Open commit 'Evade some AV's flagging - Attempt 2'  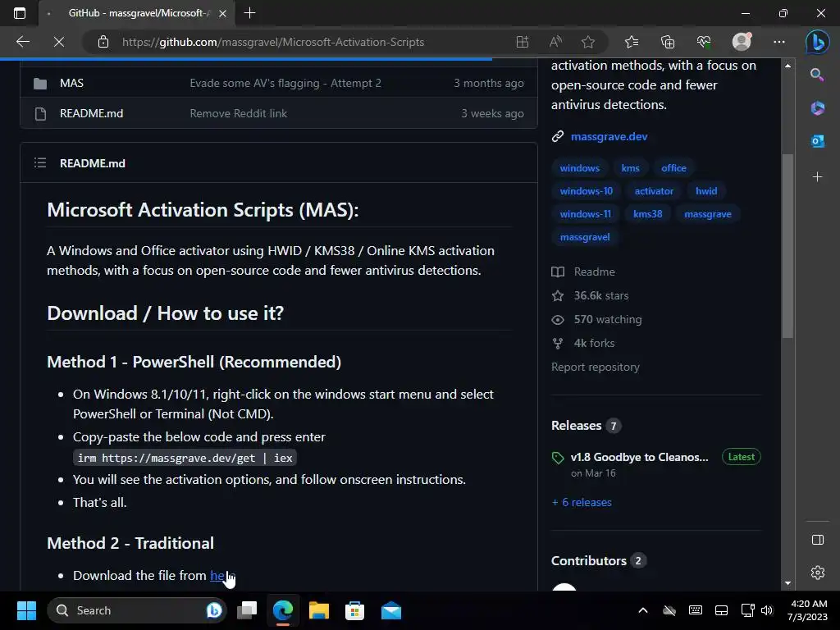tap(285, 83)
